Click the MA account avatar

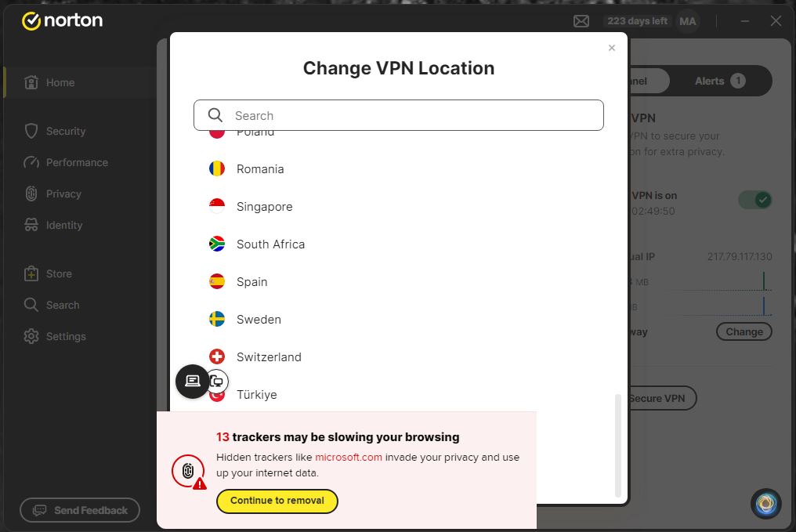(687, 21)
